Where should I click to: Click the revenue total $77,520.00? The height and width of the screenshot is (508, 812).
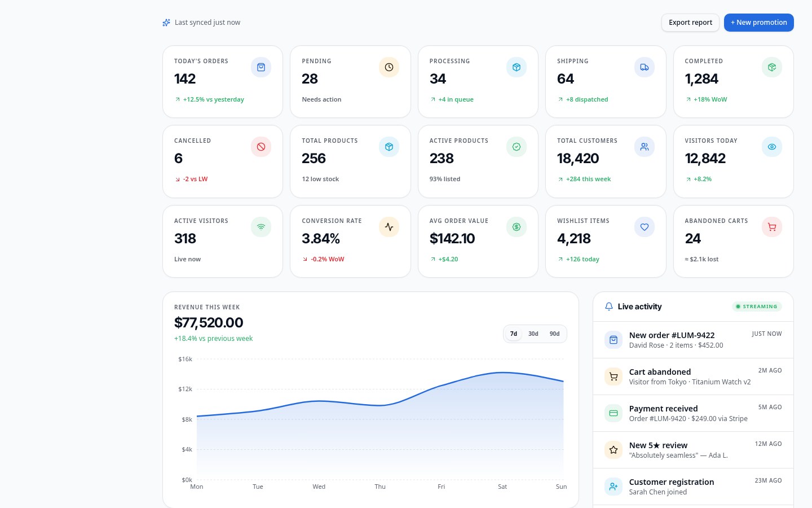(x=209, y=323)
